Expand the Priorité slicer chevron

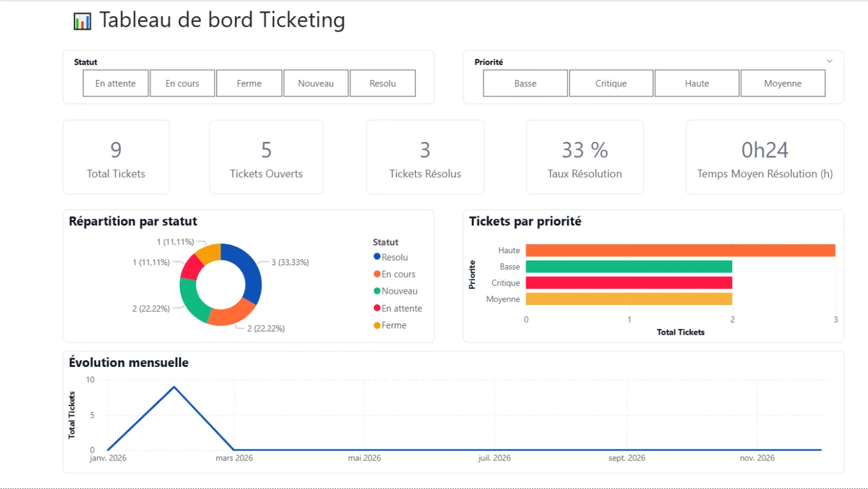(830, 61)
